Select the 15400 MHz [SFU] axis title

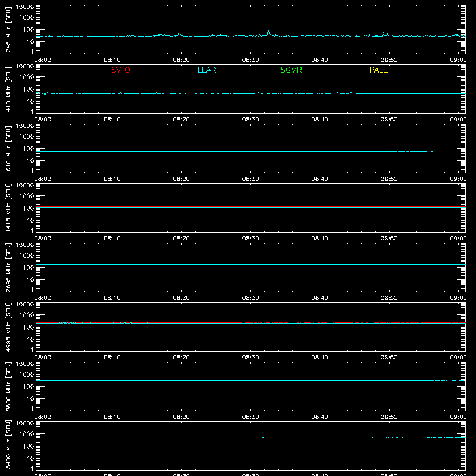click(x=8, y=446)
